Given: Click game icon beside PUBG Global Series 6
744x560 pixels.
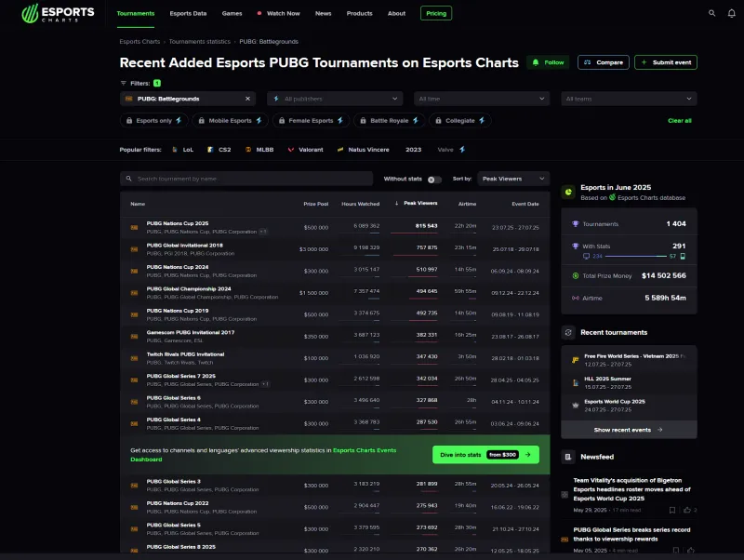Looking at the screenshot, I should coord(134,402).
